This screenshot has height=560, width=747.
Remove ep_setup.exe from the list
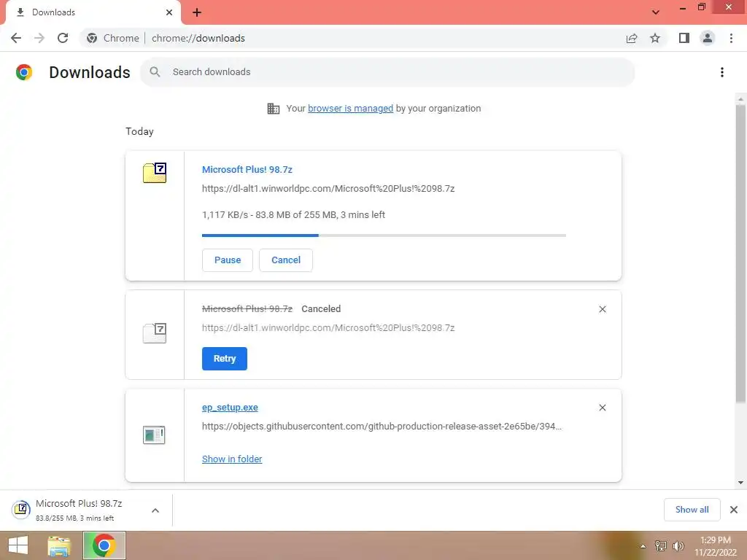tap(602, 408)
